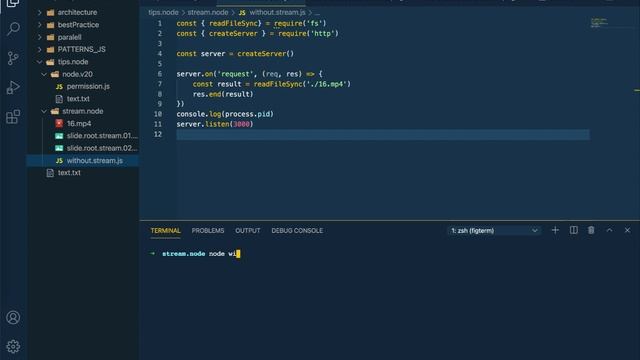The width and height of the screenshot is (640, 360).
Task: Switch to the PROBLEMS tab
Action: point(208,231)
